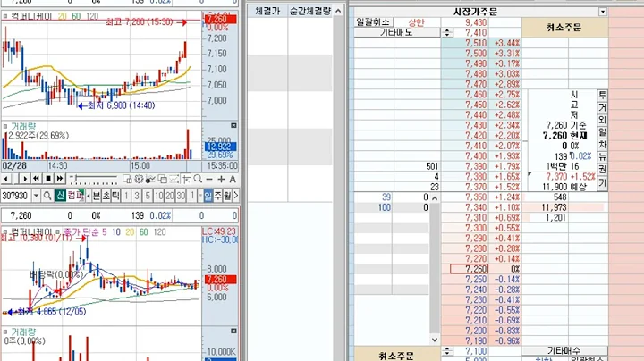Collapse the left arrow before 분 button

point(89,196)
